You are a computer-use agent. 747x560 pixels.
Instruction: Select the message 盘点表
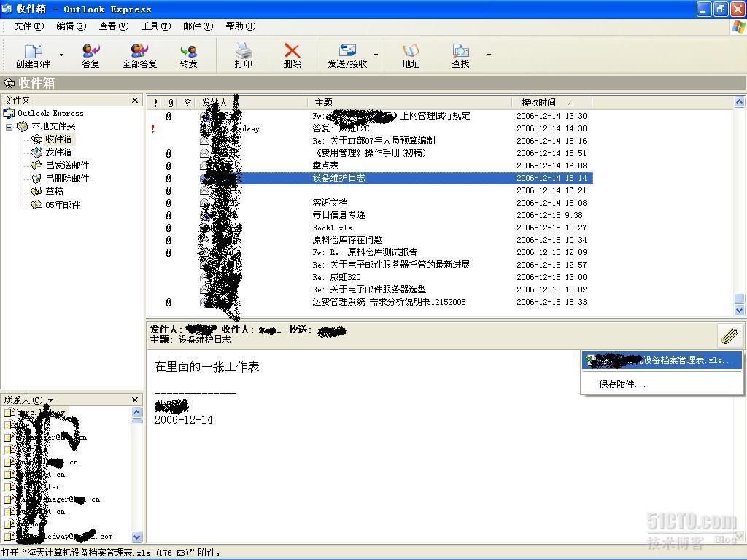pos(370,166)
